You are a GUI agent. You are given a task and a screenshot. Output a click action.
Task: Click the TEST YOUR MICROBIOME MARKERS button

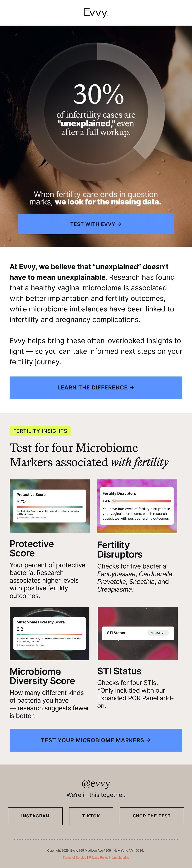pos(96,740)
